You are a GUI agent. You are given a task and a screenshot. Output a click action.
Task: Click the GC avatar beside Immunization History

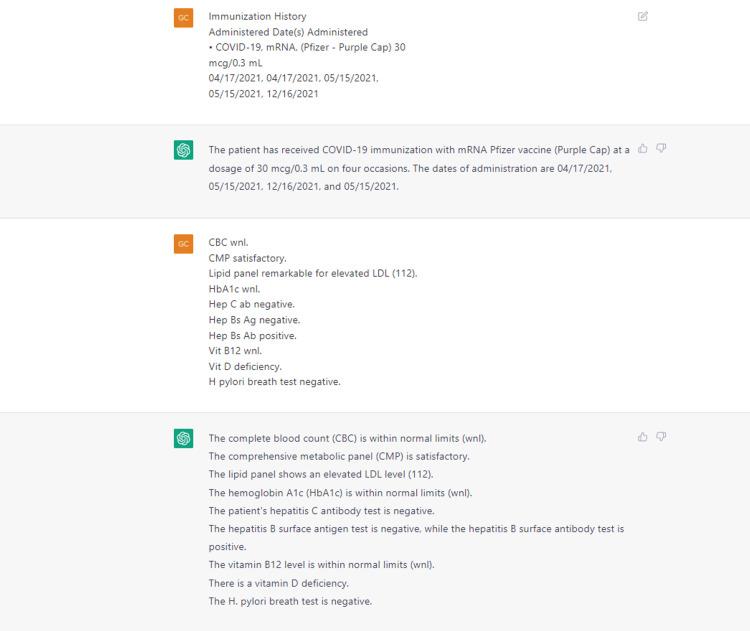(x=183, y=18)
